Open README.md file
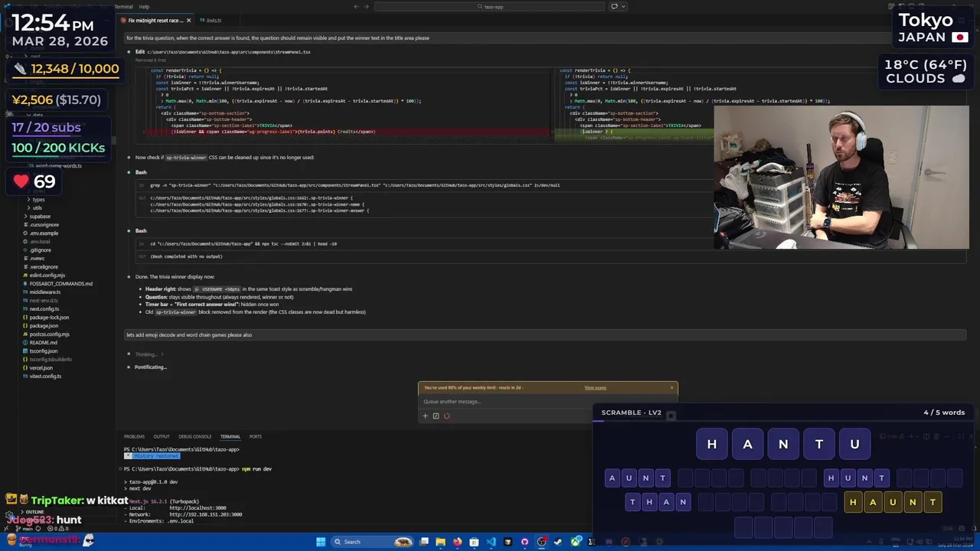The width and height of the screenshot is (980, 551). pos(44,343)
